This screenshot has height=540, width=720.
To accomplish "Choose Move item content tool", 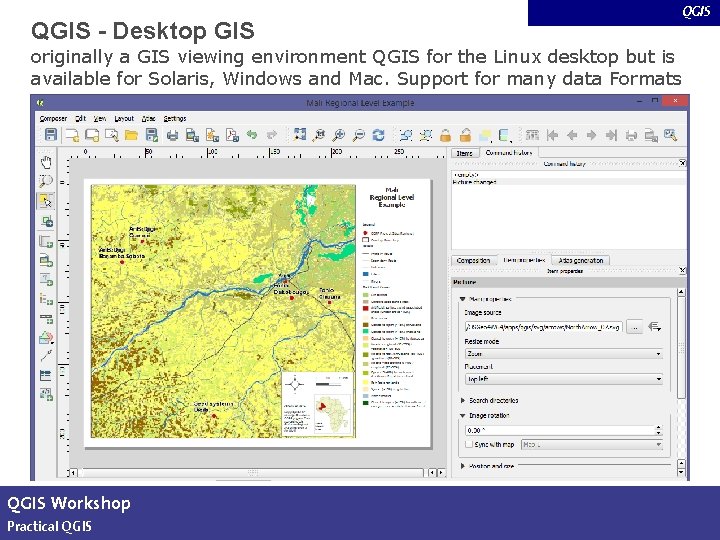I will [x=46, y=221].
